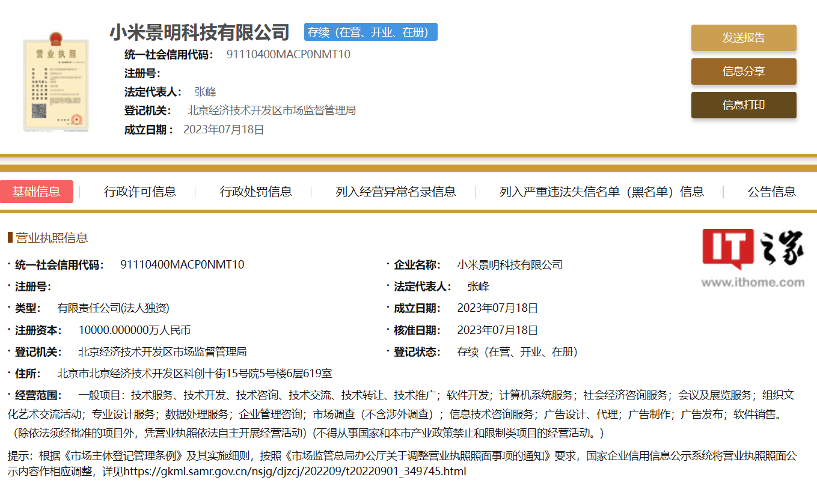This screenshot has height=504, width=817.
Task: Click the 存续（在营、开业、在册）status badge
Action: (370, 32)
